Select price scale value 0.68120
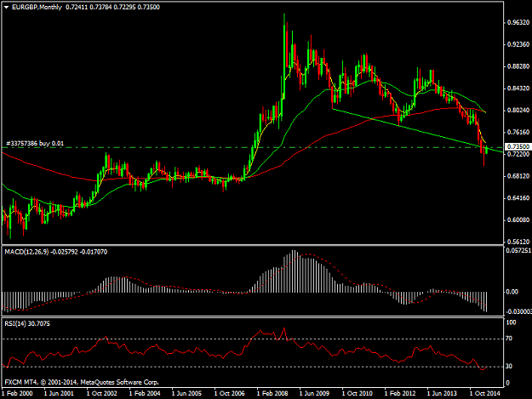This screenshot has width=532, height=399. 518,176
